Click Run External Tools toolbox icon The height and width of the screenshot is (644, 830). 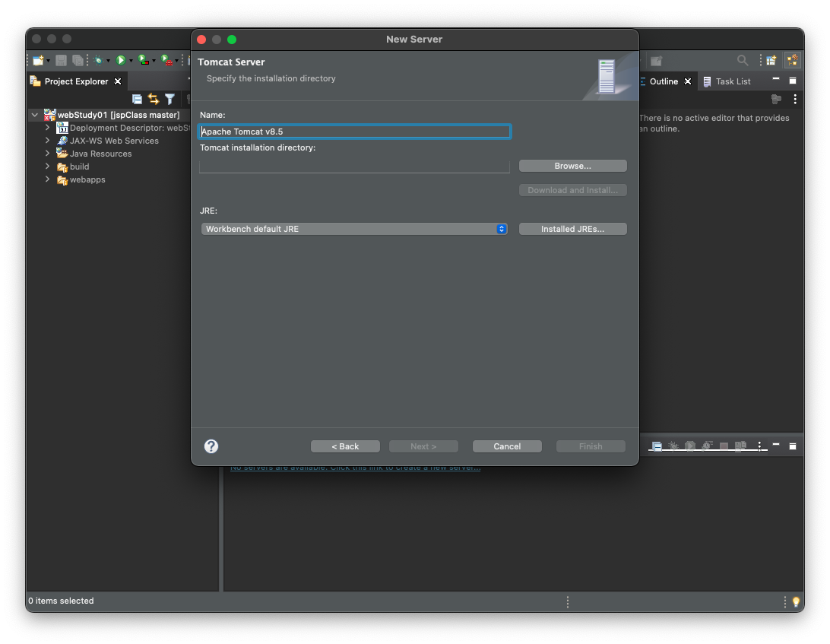click(x=166, y=60)
